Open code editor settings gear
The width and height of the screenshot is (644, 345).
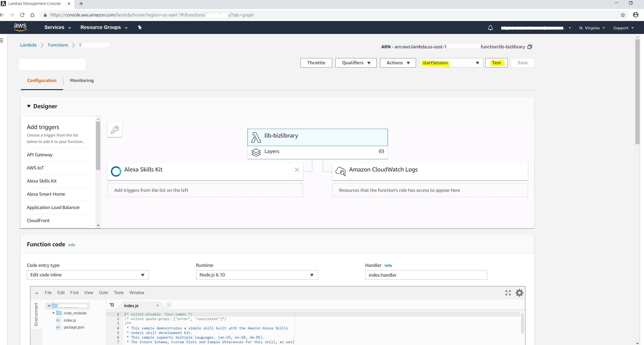[519, 293]
